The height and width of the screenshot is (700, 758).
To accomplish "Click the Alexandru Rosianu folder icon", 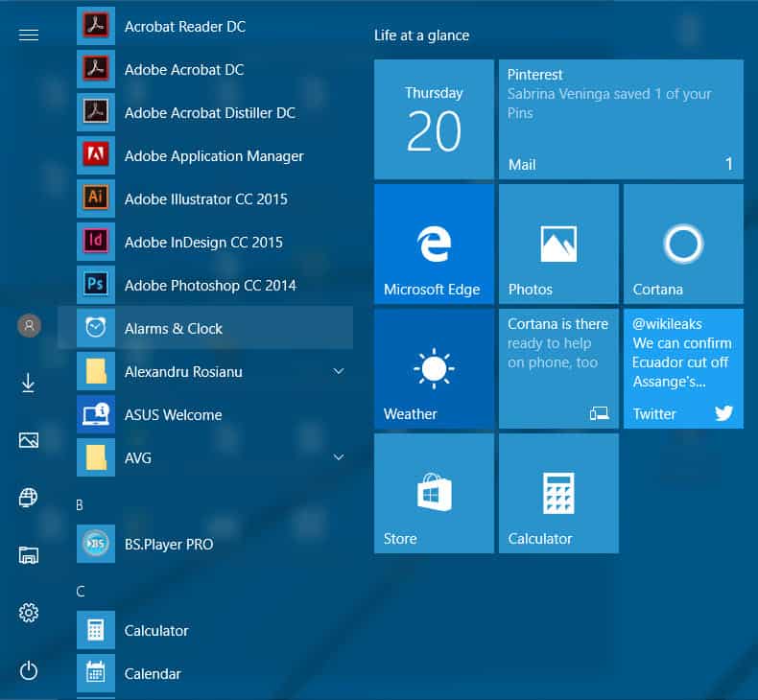I will (x=96, y=371).
